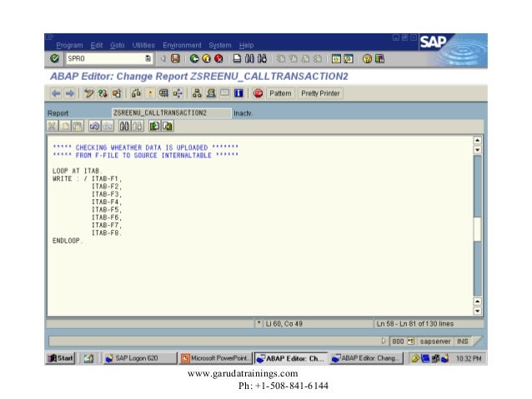Click the editor scrollbar top up arrow
This screenshot has width=532, height=399.
(477, 140)
